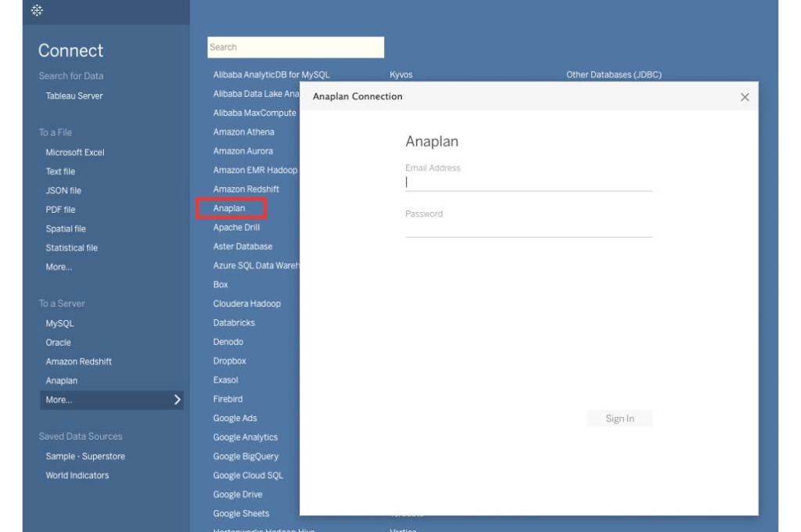
Task: Select Azure SQL Data Warehouse connector
Action: (256, 265)
